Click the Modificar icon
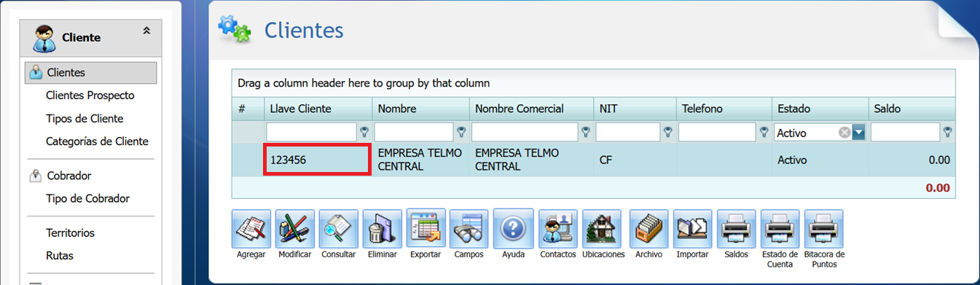This screenshot has width=980, height=285. click(295, 229)
